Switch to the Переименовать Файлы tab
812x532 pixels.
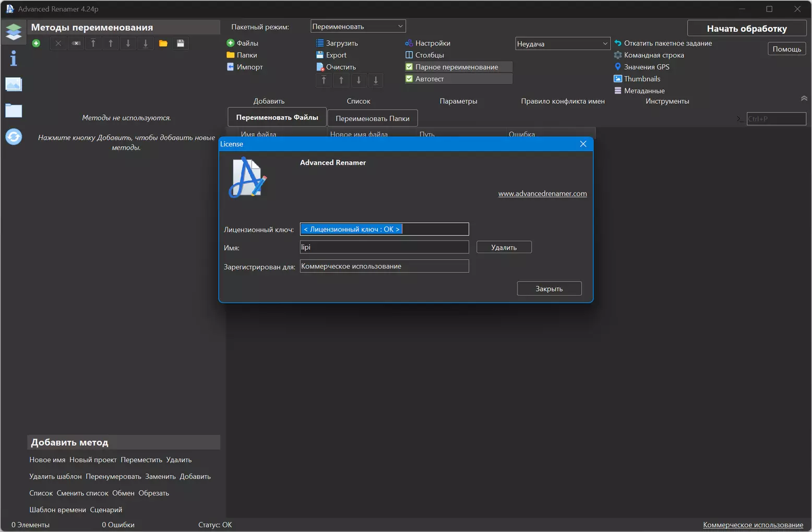(277, 117)
